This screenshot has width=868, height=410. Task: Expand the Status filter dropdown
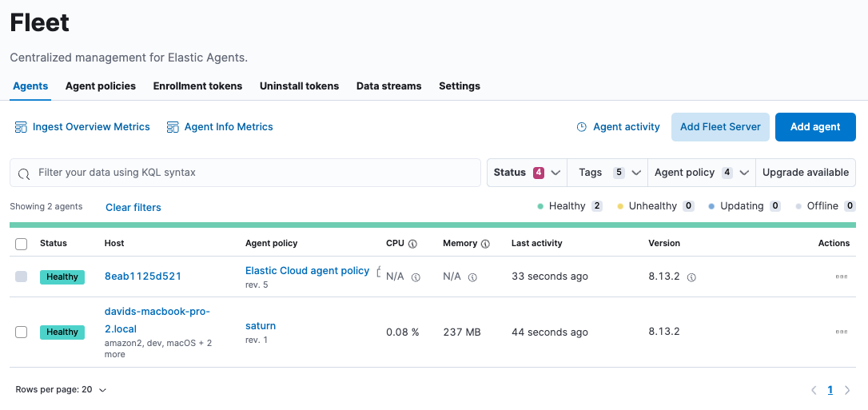[527, 173]
